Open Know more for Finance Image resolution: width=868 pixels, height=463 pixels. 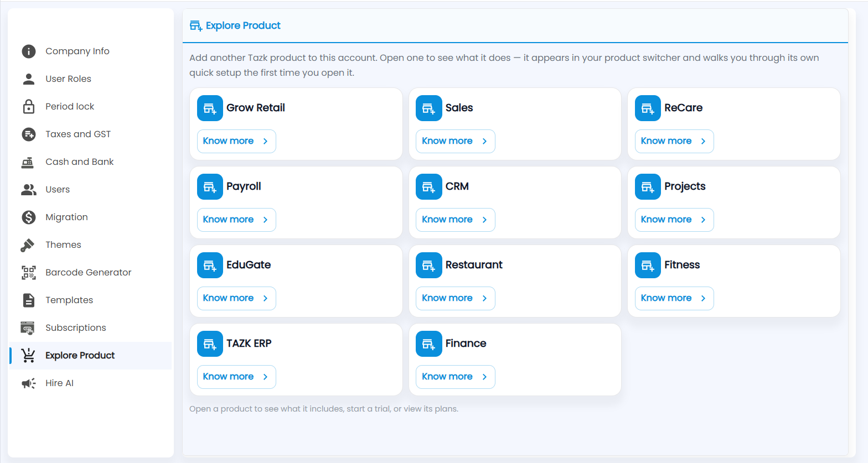click(456, 377)
